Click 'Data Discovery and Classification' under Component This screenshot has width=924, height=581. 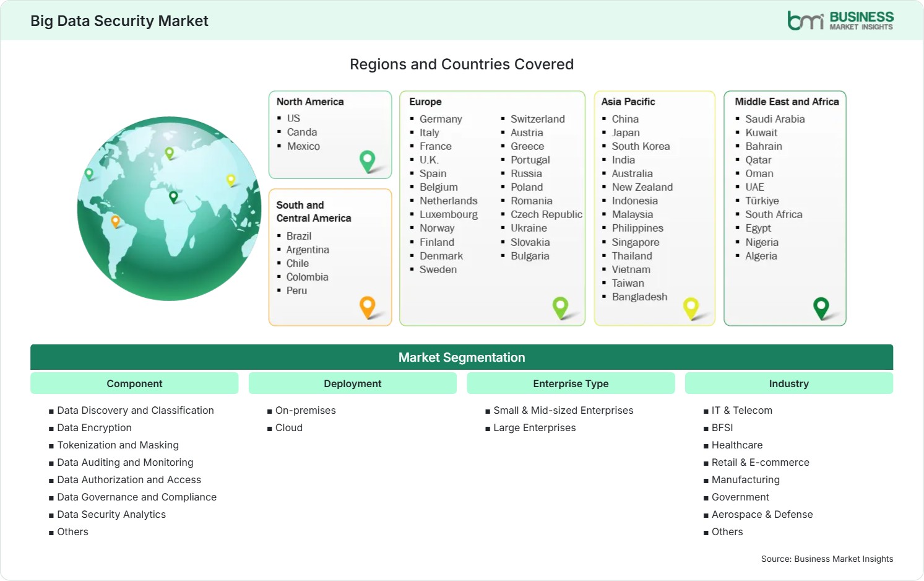[136, 410]
